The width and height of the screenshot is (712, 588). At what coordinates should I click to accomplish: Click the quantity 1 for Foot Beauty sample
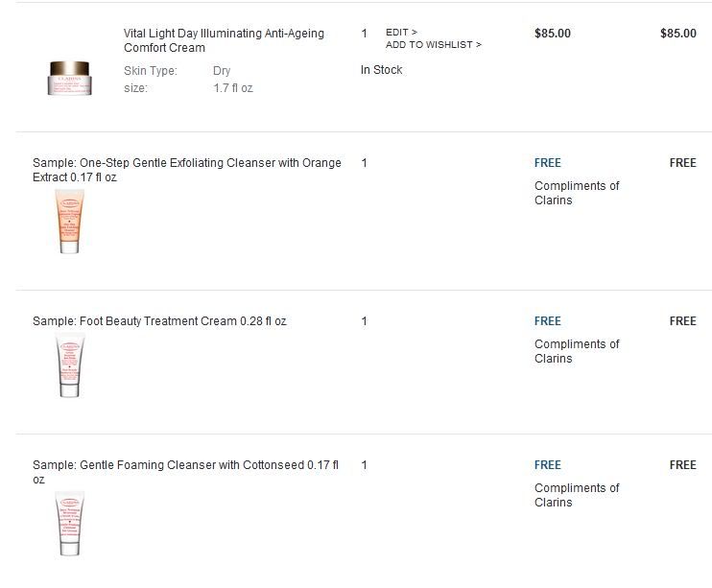tap(365, 321)
